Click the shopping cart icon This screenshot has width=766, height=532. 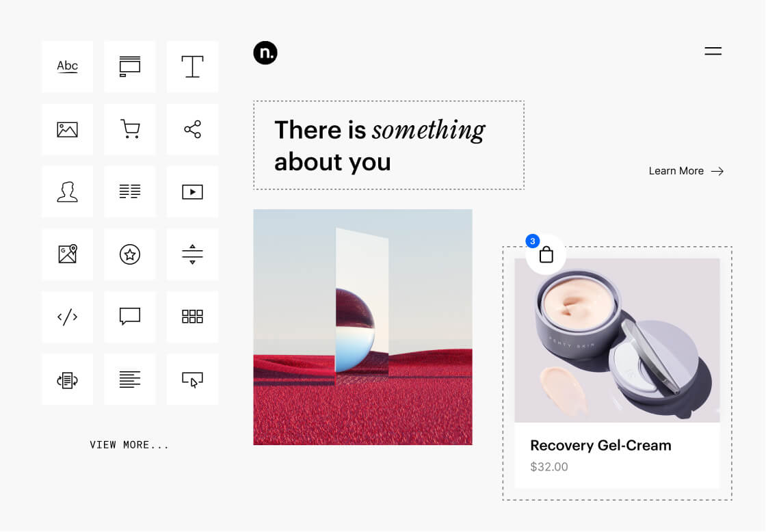(130, 129)
